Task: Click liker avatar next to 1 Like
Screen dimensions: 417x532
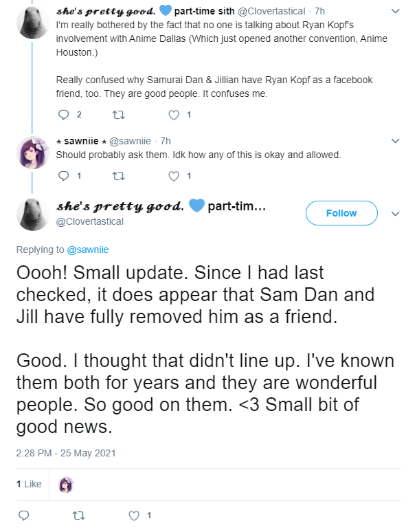Action: click(x=66, y=484)
